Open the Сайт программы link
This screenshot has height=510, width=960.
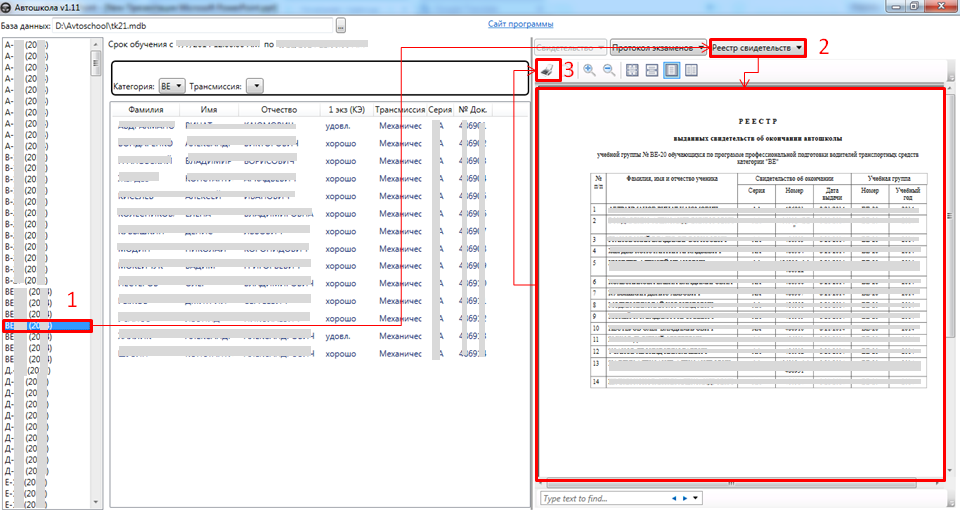pyautogui.click(x=520, y=24)
